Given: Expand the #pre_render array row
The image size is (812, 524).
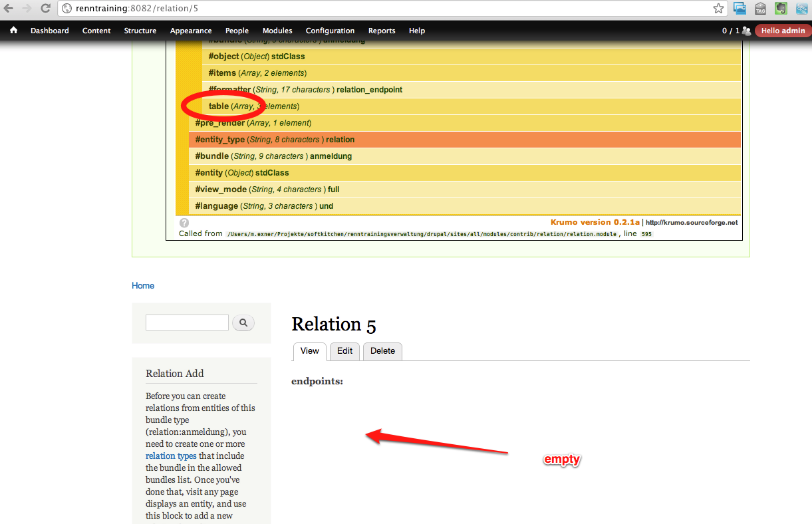Looking at the screenshot, I should click(x=465, y=123).
